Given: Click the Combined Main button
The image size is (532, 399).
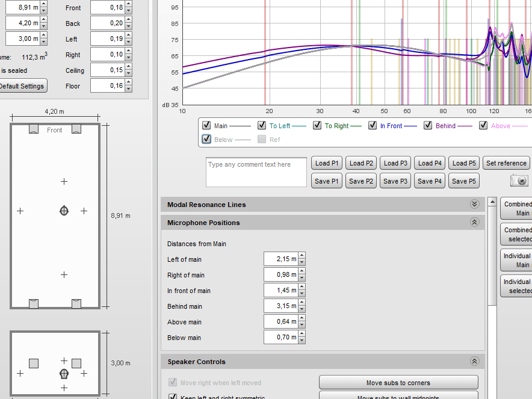Looking at the screenshot, I should pos(516,209).
